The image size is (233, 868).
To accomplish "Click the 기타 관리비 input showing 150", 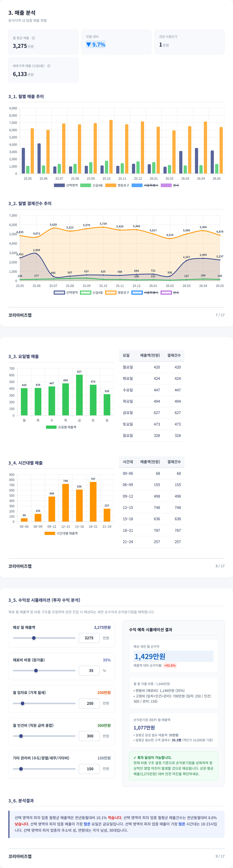I will [89, 769].
